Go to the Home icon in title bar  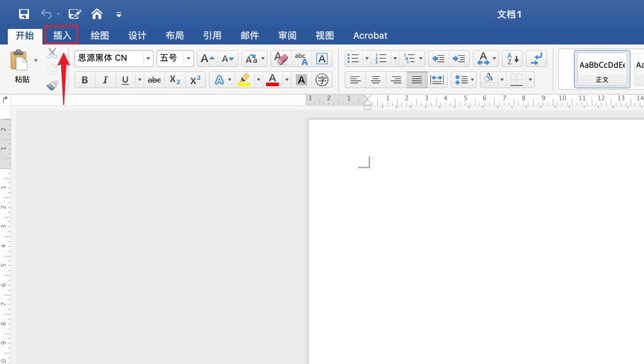coord(97,14)
